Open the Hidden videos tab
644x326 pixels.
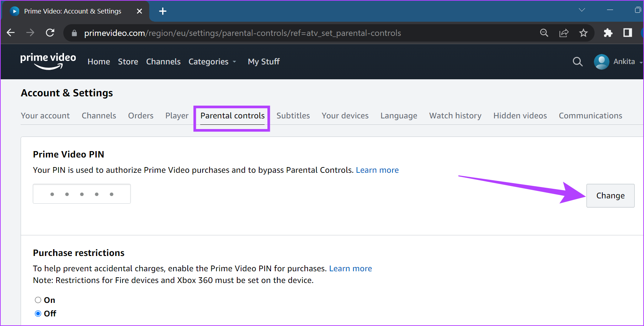(x=520, y=116)
